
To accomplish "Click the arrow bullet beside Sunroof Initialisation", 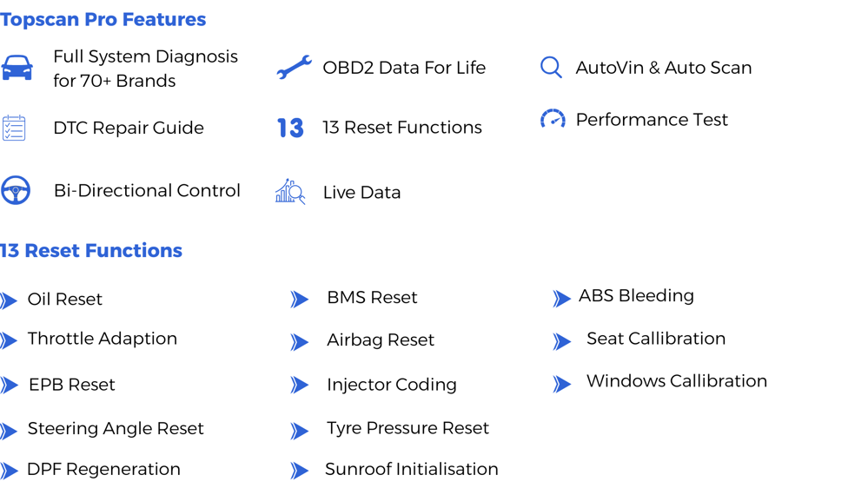I will [300, 471].
